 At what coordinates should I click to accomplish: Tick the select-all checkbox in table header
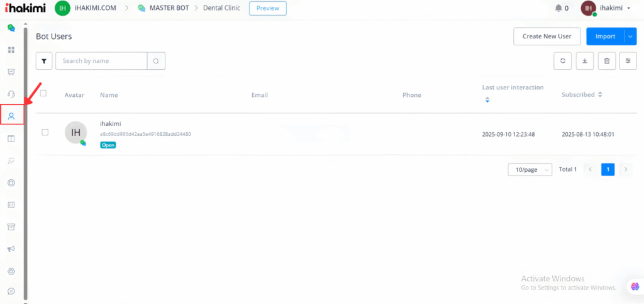pyautogui.click(x=43, y=93)
